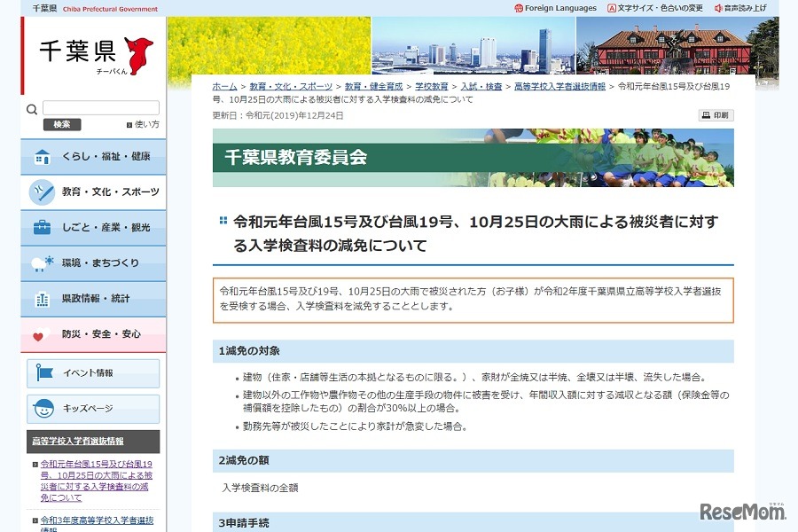The height and width of the screenshot is (532, 798).
Task: Click the heart icon for 防災・安全・安心
Action: point(39,335)
